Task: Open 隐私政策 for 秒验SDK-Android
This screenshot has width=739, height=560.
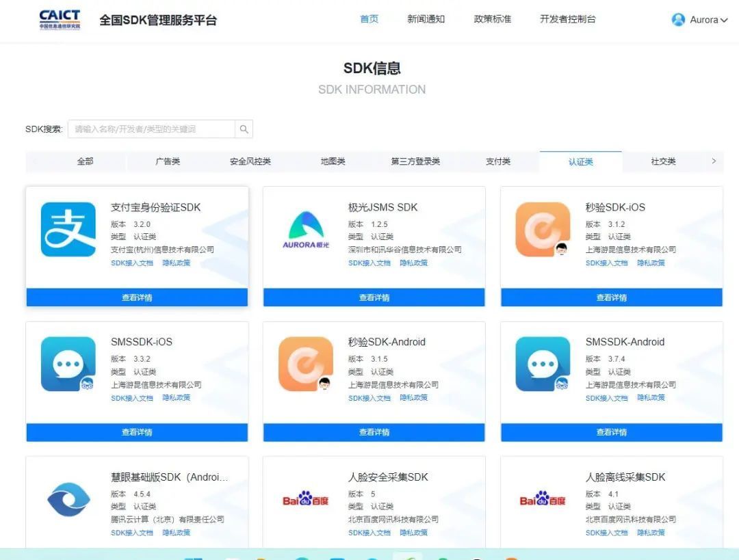Action: 414,398
